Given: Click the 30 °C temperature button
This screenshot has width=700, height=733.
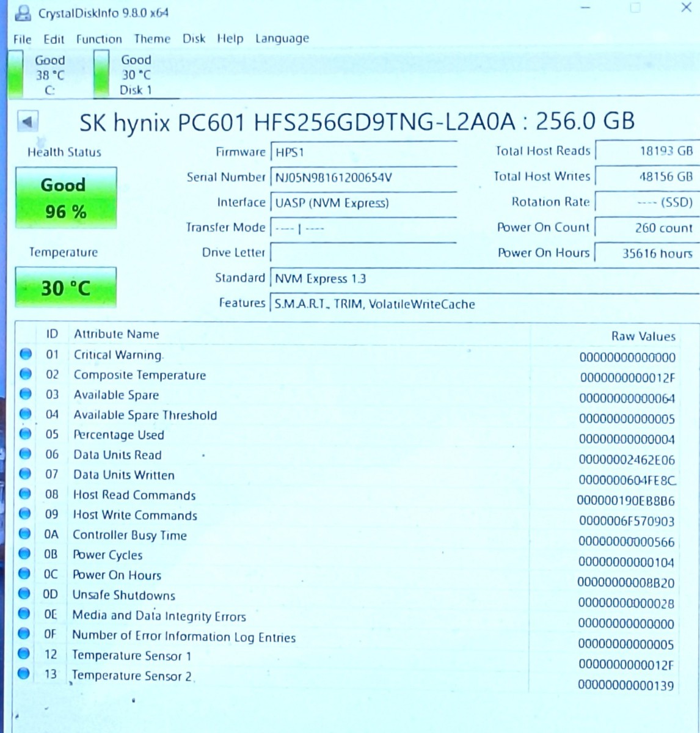Looking at the screenshot, I should coord(65,287).
